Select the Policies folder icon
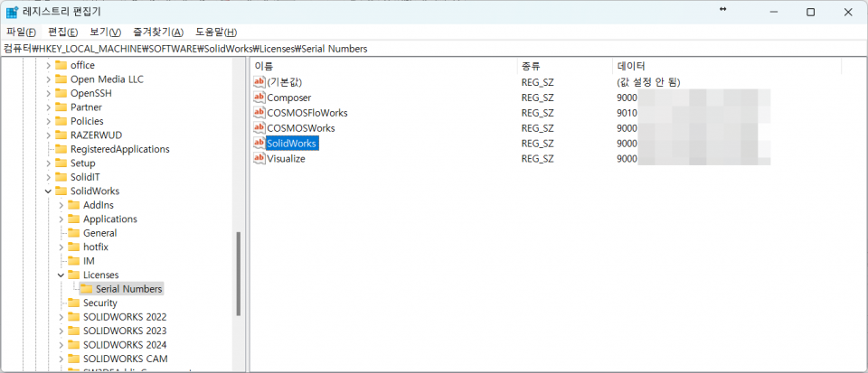This screenshot has height=373, width=868. 61,121
